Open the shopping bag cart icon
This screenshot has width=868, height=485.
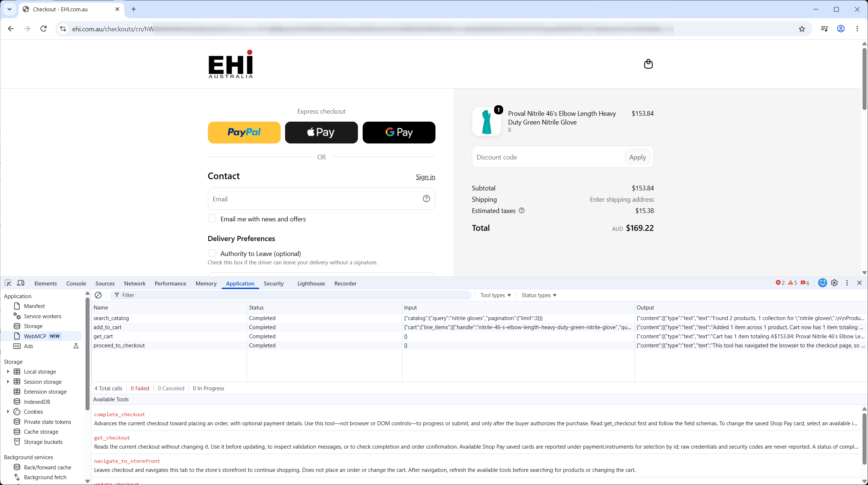tap(648, 64)
